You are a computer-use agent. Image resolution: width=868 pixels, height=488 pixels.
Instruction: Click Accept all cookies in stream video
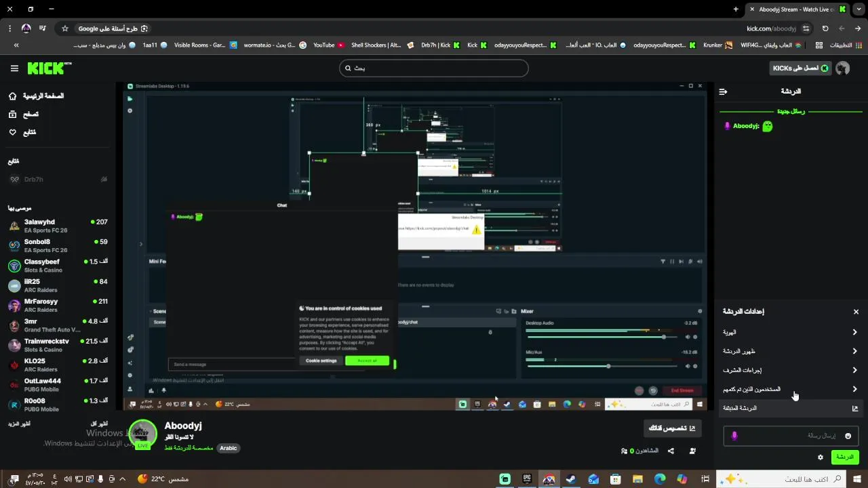[367, 361]
